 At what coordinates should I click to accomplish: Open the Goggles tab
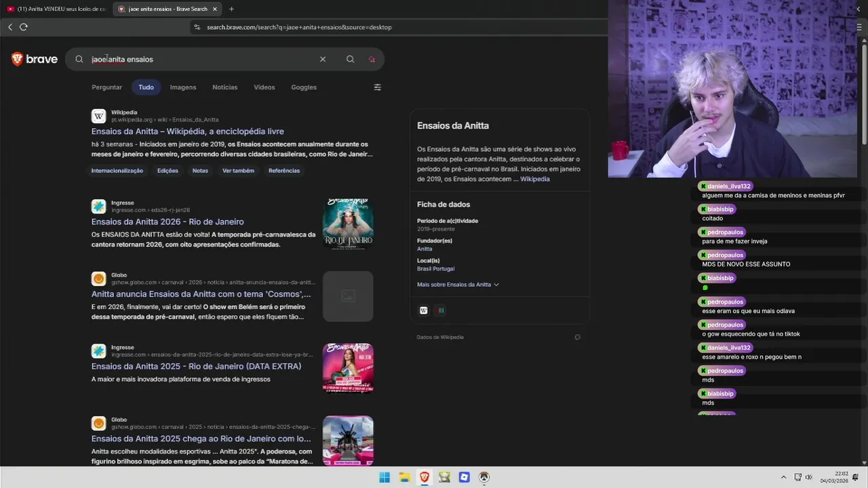tap(304, 87)
